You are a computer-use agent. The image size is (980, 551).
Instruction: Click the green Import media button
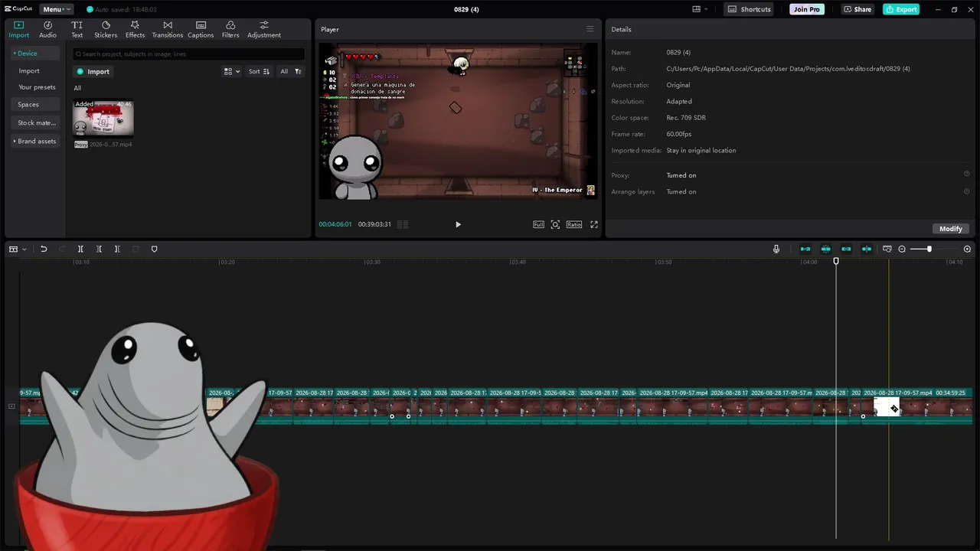tap(94, 71)
